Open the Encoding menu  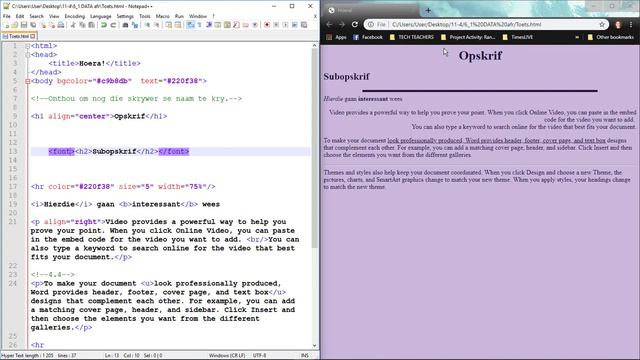[x=75, y=16]
